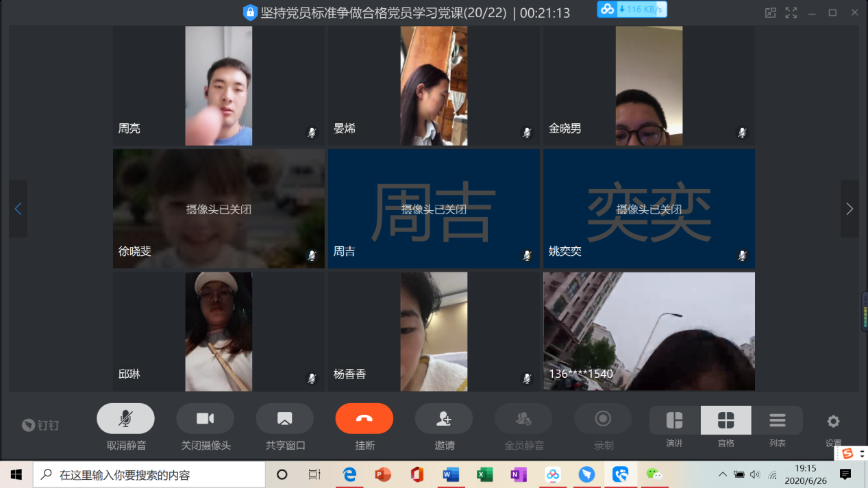Screen dimensions: 868x488
Task: Select 周亮's video thumbnail
Action: pyautogui.click(x=219, y=86)
